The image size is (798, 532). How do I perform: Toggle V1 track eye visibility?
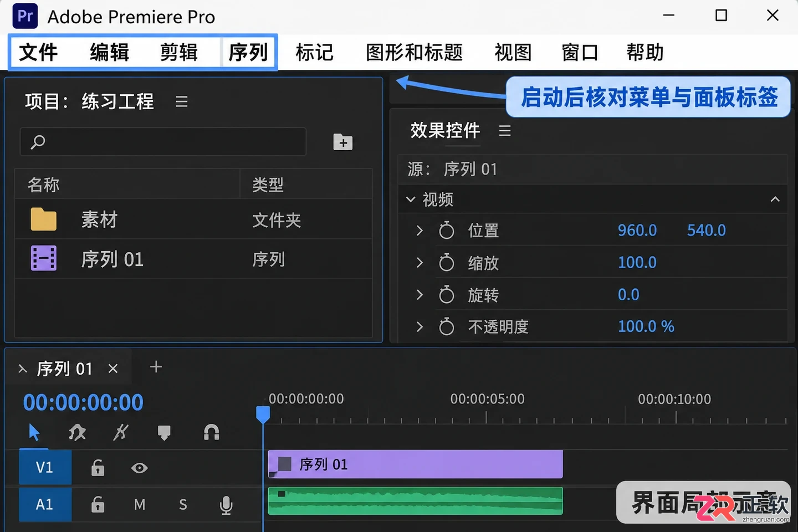tap(139, 468)
